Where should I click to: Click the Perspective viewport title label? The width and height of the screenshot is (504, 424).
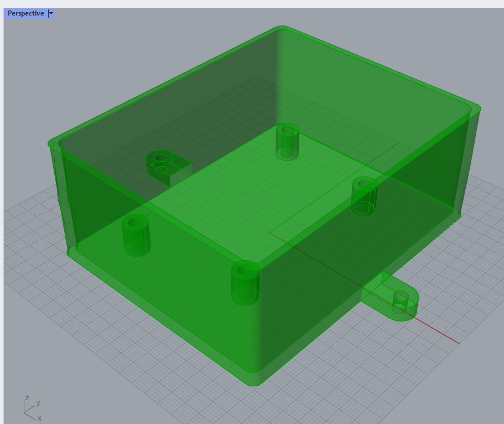(25, 13)
